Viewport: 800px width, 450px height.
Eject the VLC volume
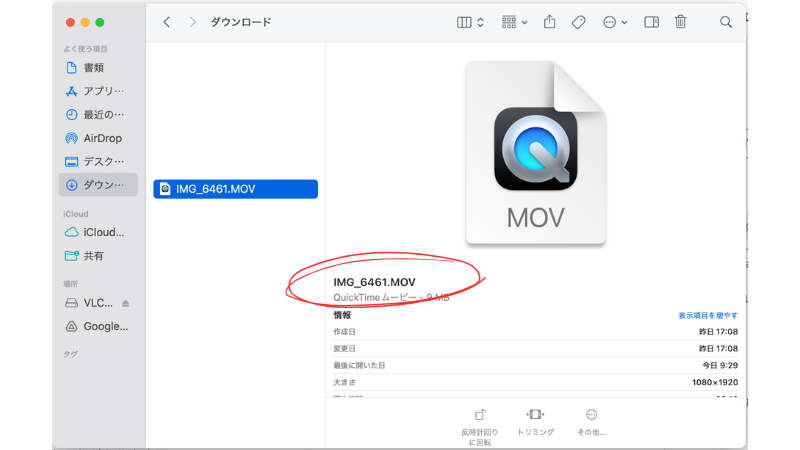pyautogui.click(x=126, y=304)
